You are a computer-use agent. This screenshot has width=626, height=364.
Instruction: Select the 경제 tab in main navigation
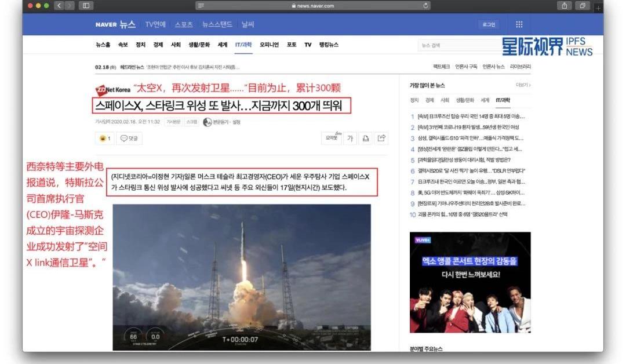(x=158, y=45)
